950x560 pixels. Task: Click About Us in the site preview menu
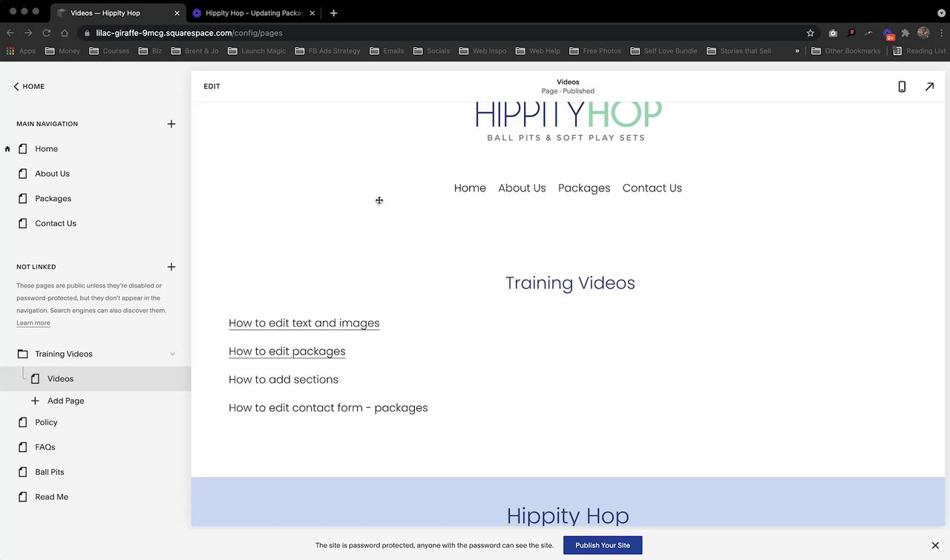coord(522,188)
